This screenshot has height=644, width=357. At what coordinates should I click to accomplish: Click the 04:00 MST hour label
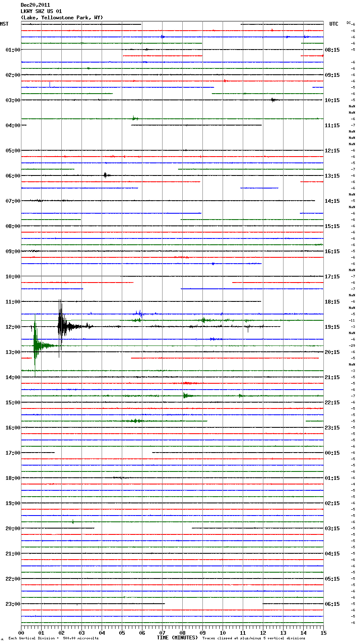[13, 126]
